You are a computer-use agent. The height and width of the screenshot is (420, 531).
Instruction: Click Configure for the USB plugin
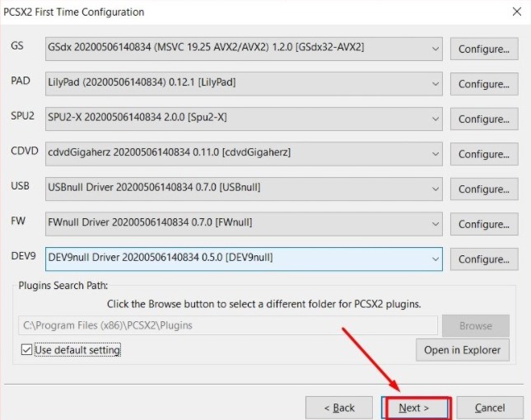483,189
